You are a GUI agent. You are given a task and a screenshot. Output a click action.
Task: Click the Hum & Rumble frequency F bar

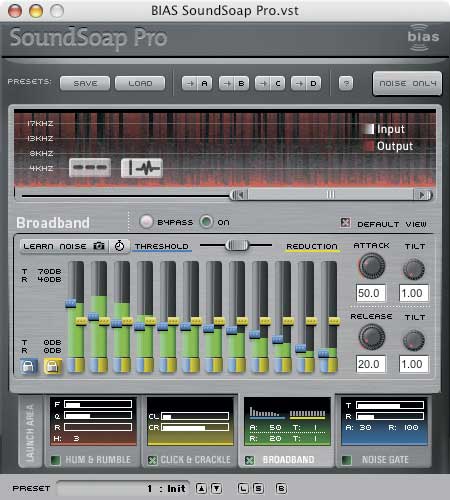point(98,405)
